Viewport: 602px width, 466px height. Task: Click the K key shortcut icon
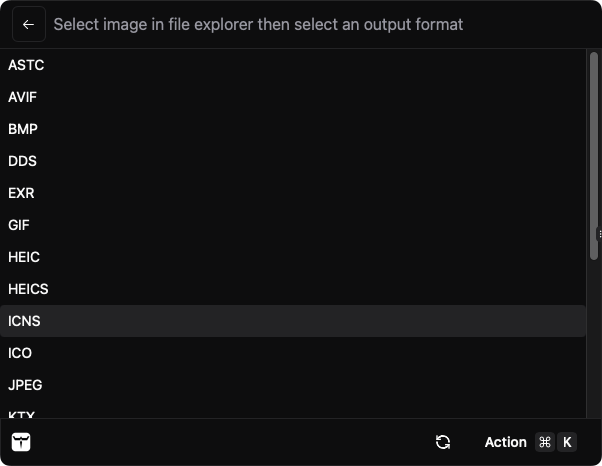[567, 442]
